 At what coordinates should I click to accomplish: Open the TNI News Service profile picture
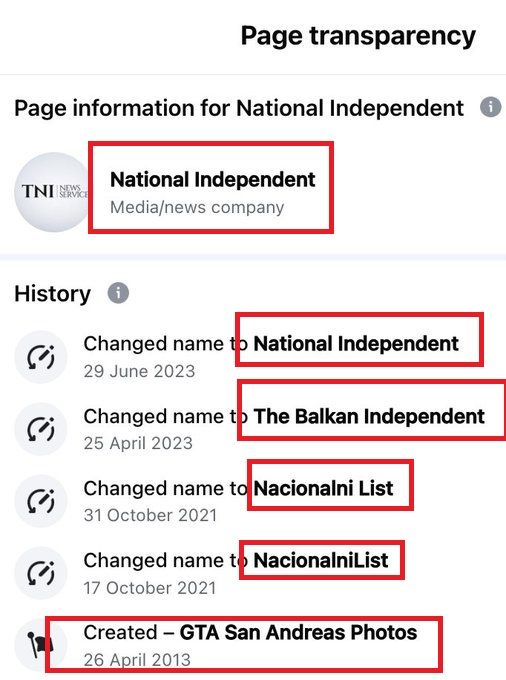(52, 191)
